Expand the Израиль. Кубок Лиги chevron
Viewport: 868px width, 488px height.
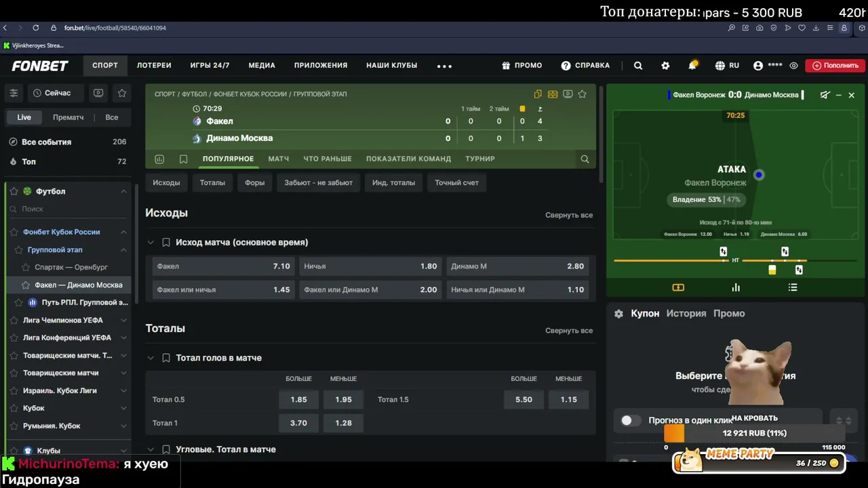pyautogui.click(x=123, y=390)
